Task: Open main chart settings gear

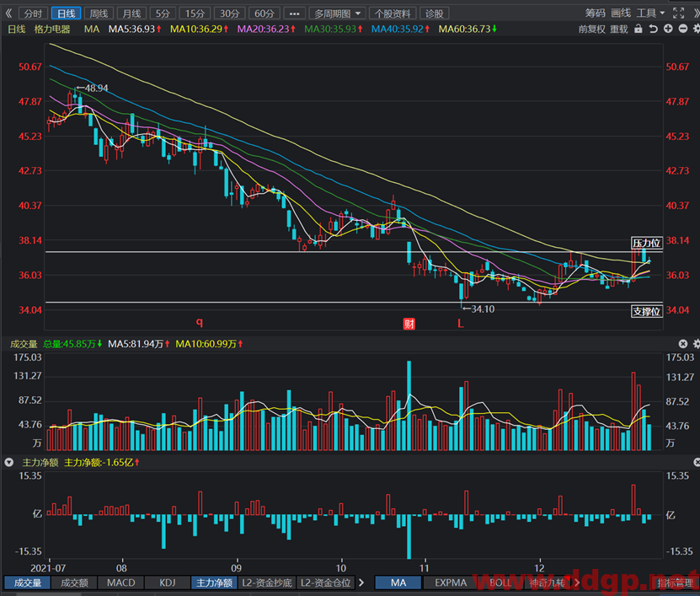Action: coord(697,29)
